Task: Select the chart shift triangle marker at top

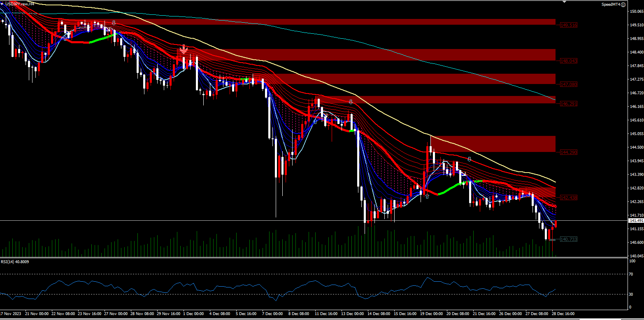Action: tap(564, 2)
